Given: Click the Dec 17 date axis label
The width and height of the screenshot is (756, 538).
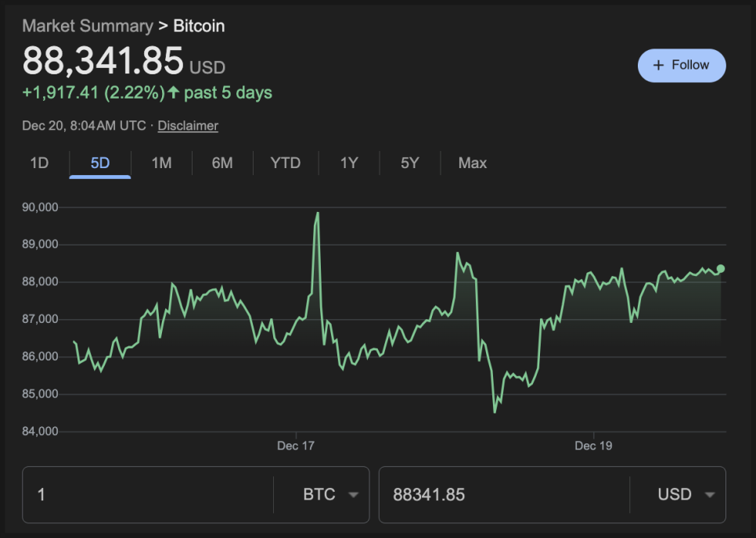Looking at the screenshot, I should point(296,446).
